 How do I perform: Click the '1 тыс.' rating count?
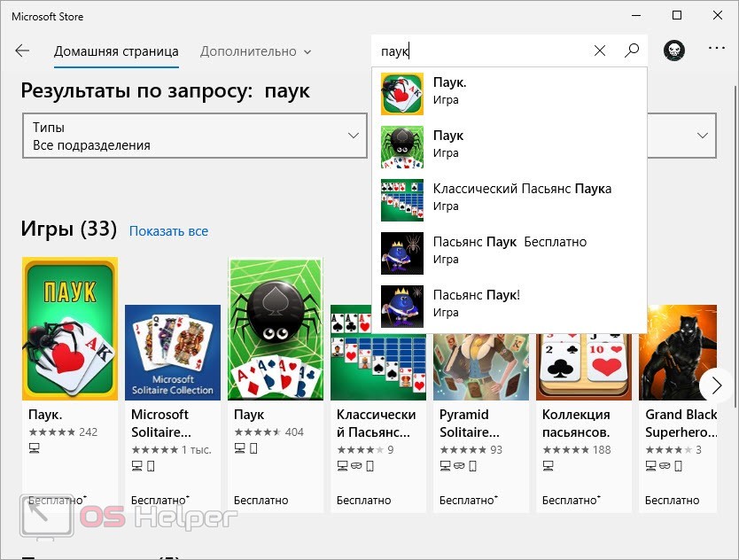coord(197,450)
